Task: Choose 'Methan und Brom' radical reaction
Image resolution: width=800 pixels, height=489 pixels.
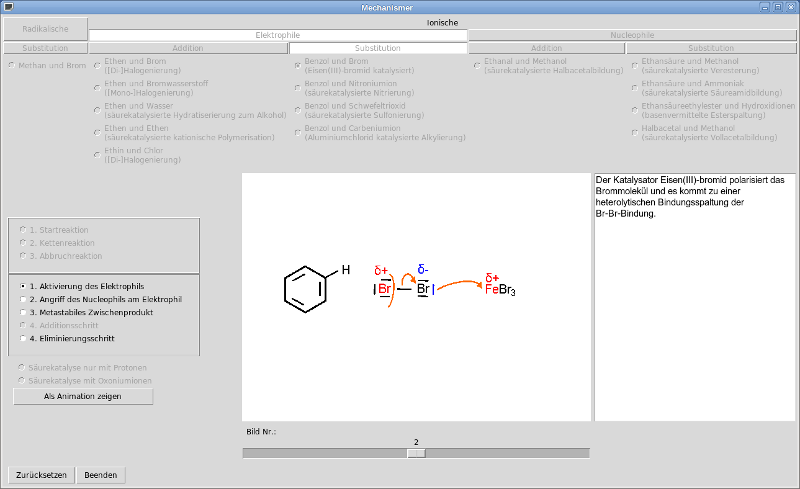Action: [x=12, y=65]
